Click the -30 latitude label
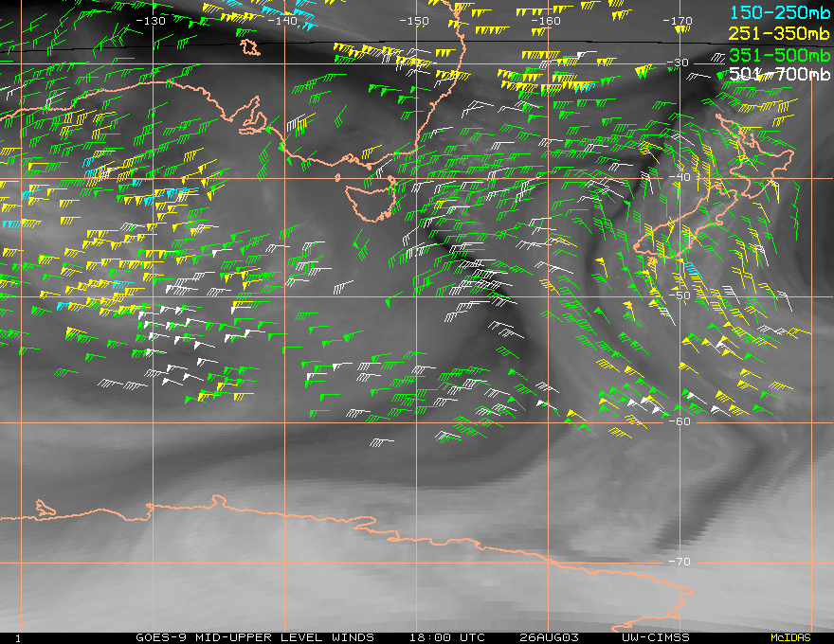The image size is (834, 644). coord(678,63)
